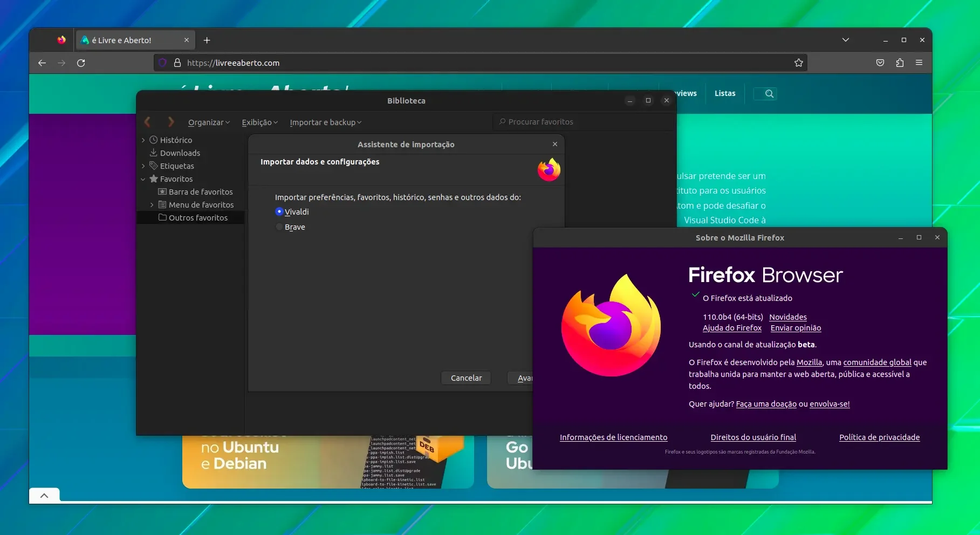Viewport: 980px width, 535px height.
Task: Expand the Etiquetas tree node
Action: (143, 166)
